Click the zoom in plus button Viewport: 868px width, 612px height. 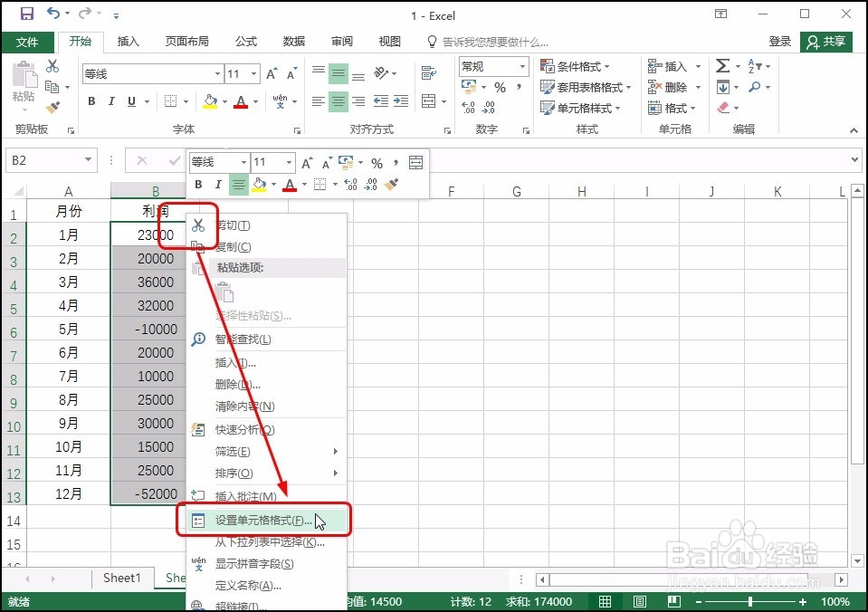[803, 601]
